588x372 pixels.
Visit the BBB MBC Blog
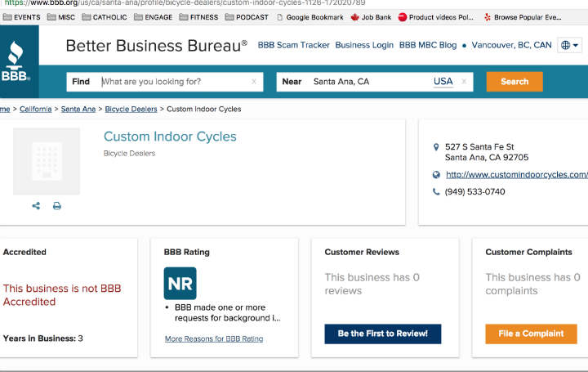pos(428,46)
